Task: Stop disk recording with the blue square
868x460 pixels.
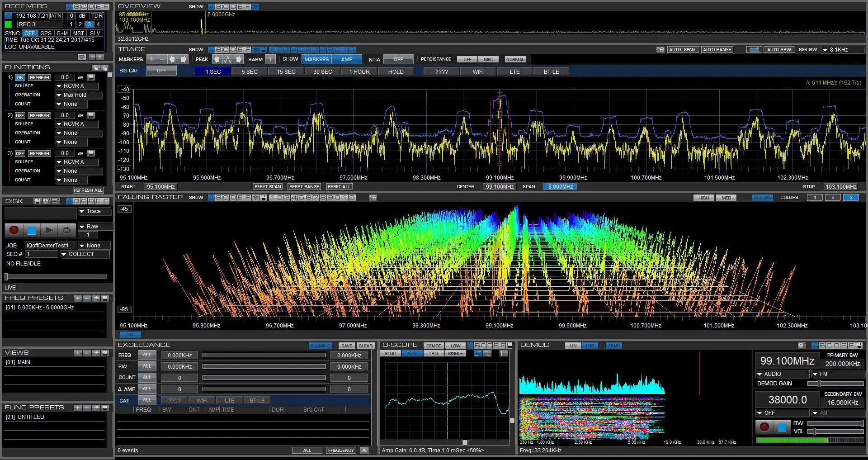Action: pyautogui.click(x=32, y=230)
